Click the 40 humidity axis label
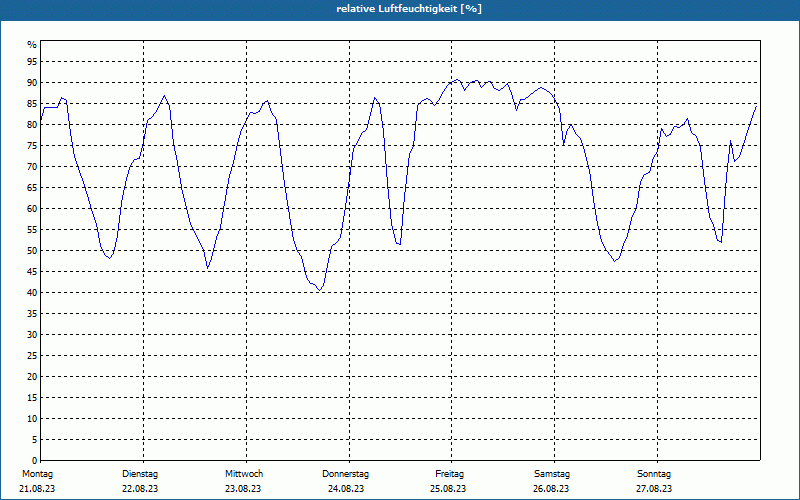The image size is (800, 500). point(32,293)
